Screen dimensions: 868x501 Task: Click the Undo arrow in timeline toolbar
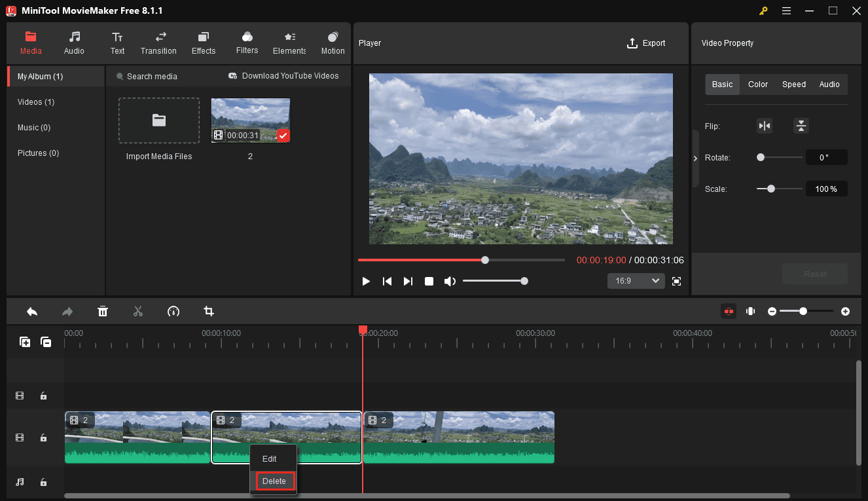(x=32, y=312)
